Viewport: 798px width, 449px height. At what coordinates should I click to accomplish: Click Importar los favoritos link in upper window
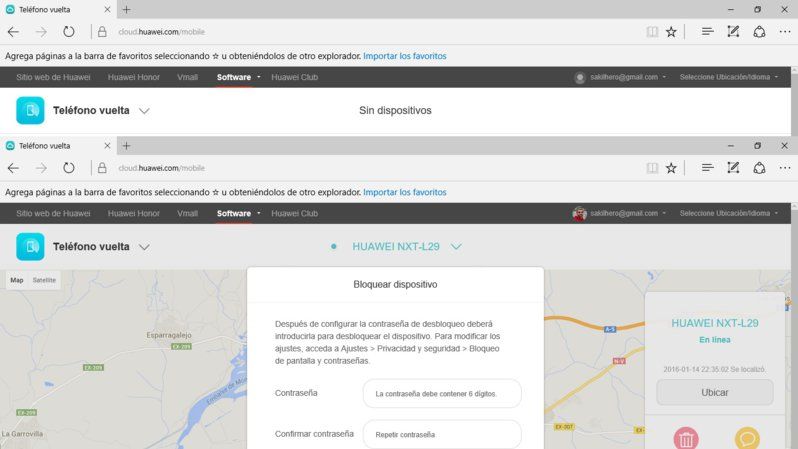(405, 56)
